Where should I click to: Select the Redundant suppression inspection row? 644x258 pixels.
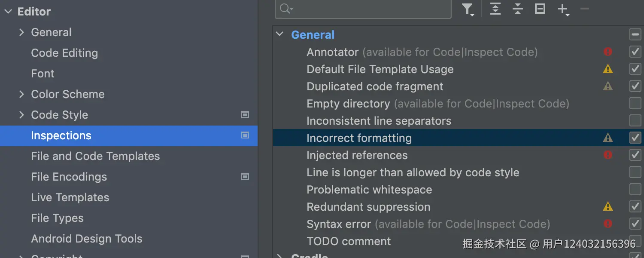click(368, 207)
